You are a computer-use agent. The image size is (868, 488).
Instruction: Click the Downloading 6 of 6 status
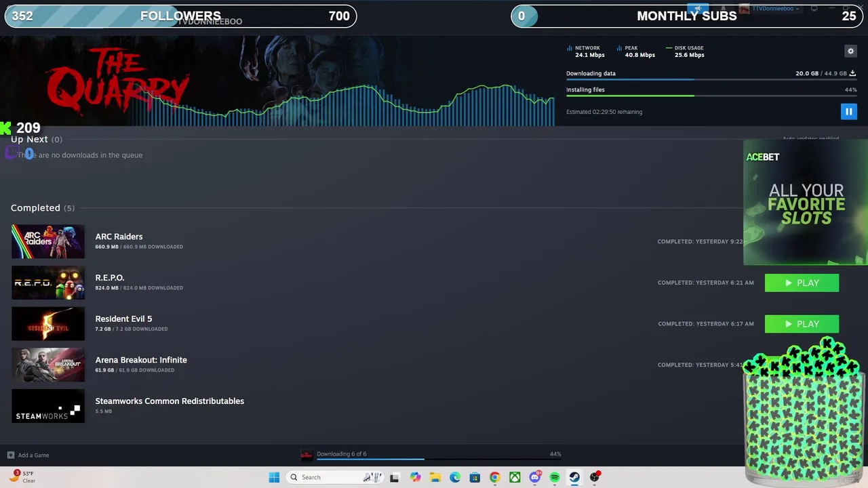tap(341, 454)
